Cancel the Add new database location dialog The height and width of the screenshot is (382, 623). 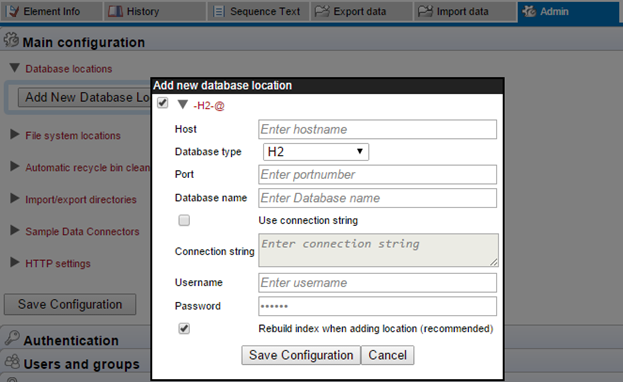coord(387,355)
